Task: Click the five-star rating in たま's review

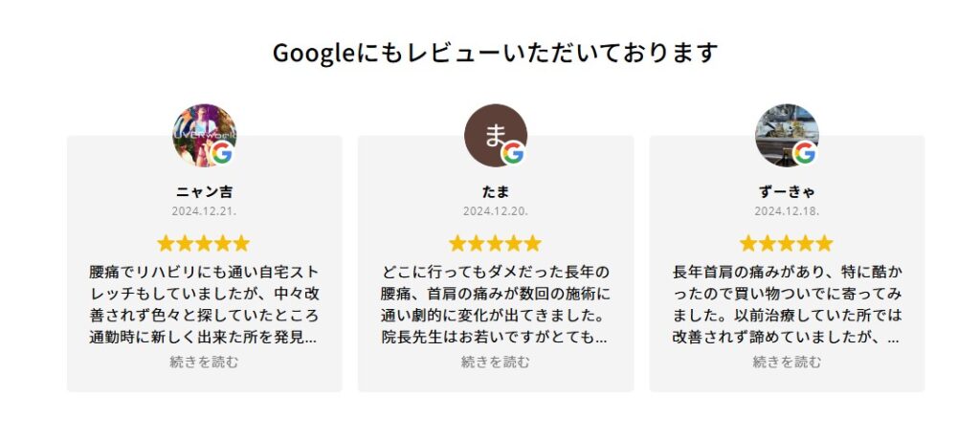Action: point(495,243)
